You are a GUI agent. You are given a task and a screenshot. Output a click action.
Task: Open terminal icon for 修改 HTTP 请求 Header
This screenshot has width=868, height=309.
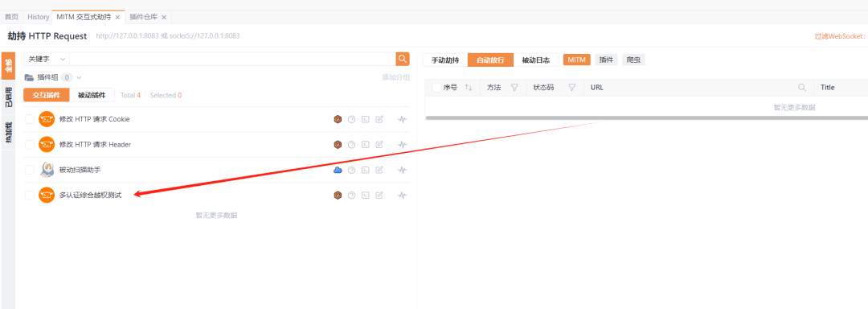[x=365, y=145]
